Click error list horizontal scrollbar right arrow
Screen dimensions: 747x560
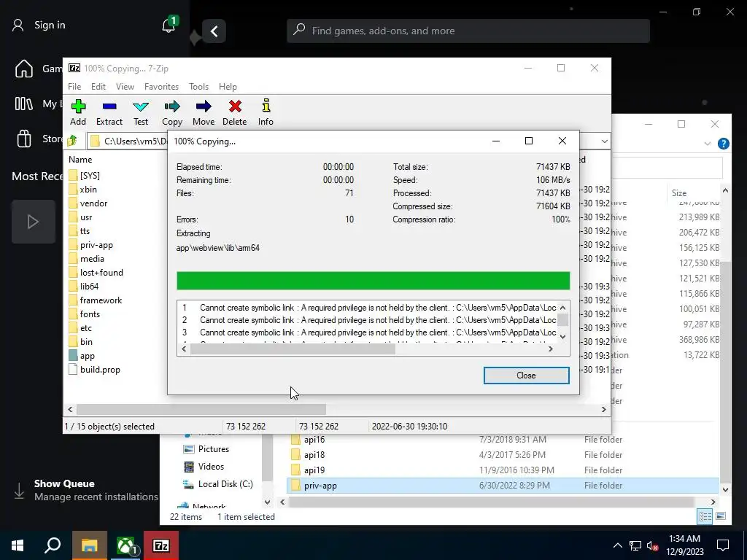coord(551,349)
